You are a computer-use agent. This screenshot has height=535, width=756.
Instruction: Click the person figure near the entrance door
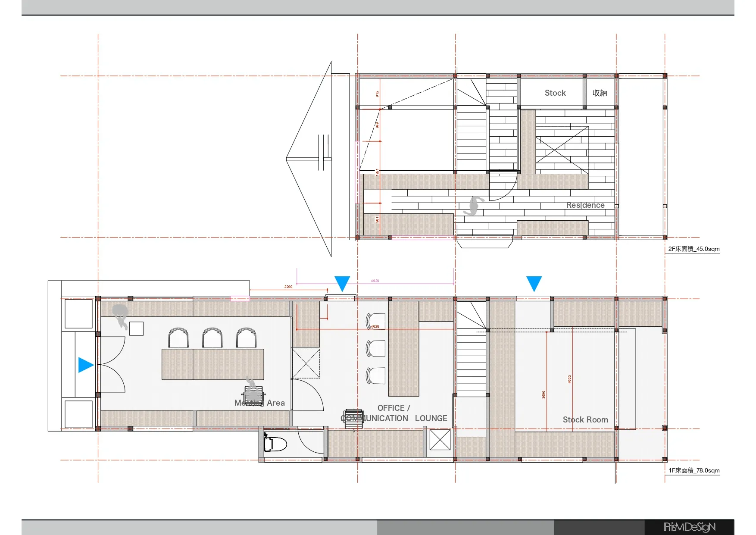(121, 316)
